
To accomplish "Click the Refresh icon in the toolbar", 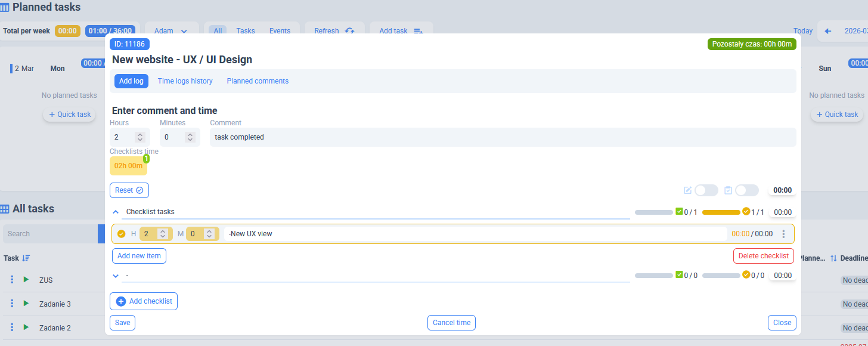I will click(x=349, y=31).
